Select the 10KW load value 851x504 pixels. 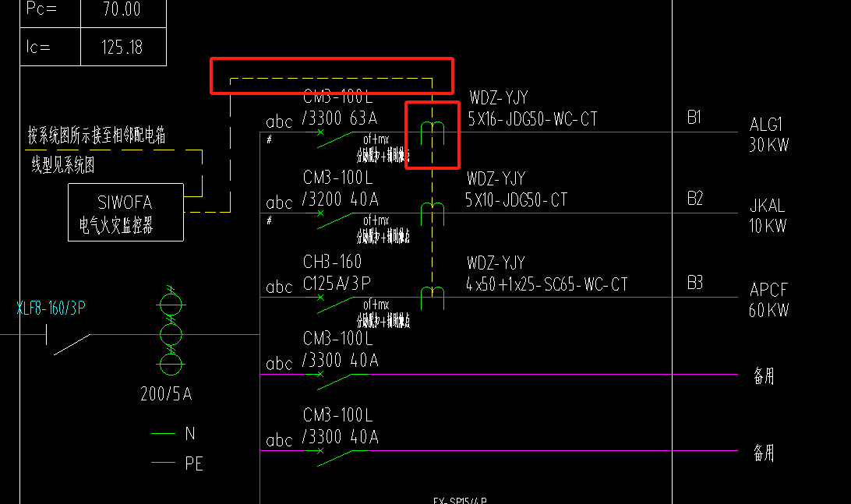(x=768, y=226)
